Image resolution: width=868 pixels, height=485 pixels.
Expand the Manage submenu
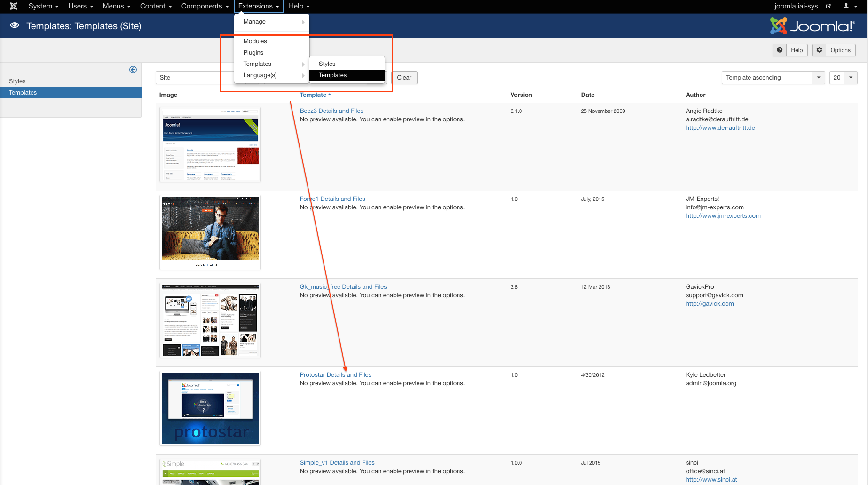272,22
